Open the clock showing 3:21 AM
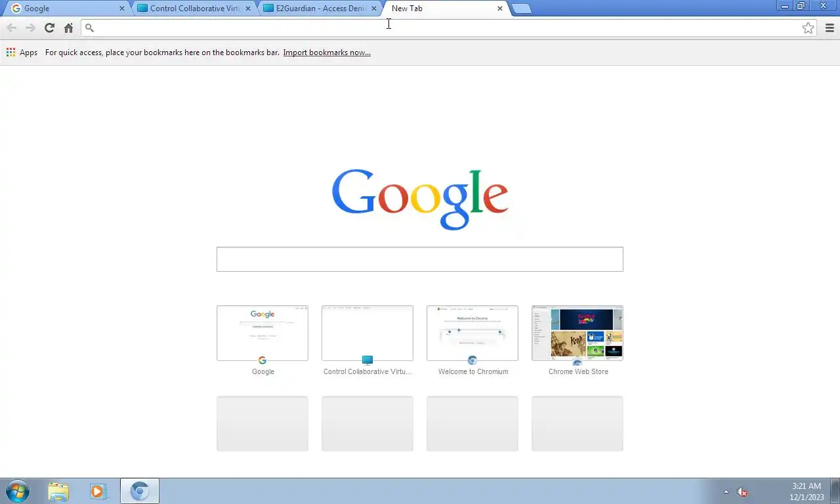The width and height of the screenshot is (840, 504). 807,492
